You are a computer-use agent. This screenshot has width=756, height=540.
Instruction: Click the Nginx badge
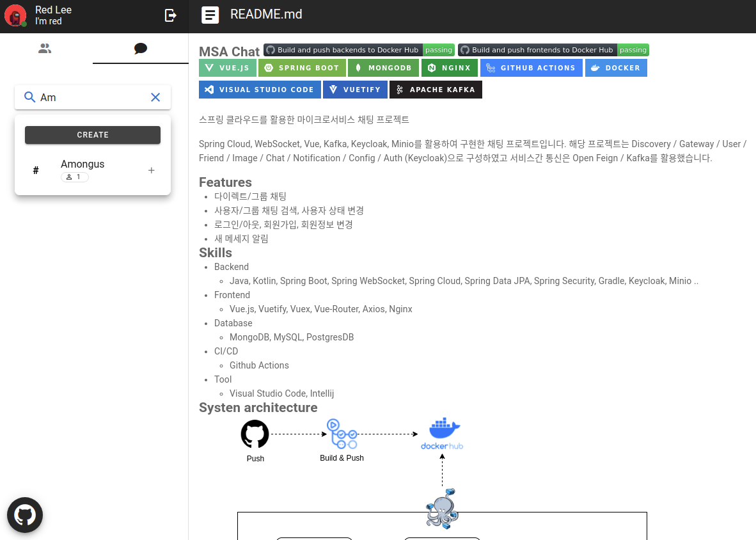tap(450, 68)
